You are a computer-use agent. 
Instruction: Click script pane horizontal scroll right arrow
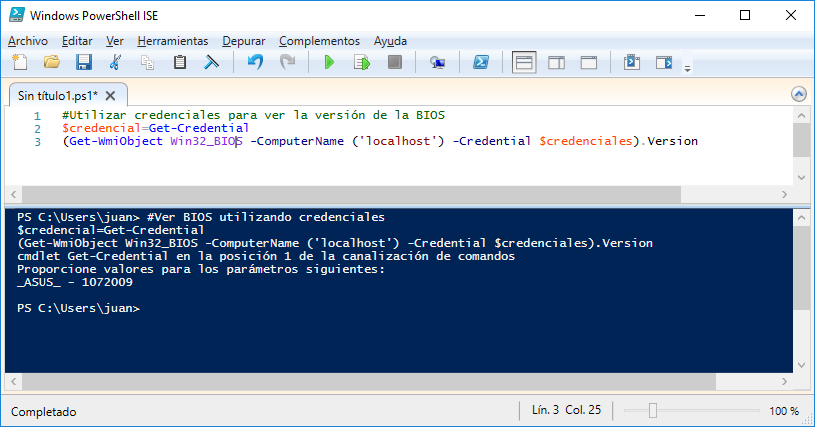(x=784, y=194)
